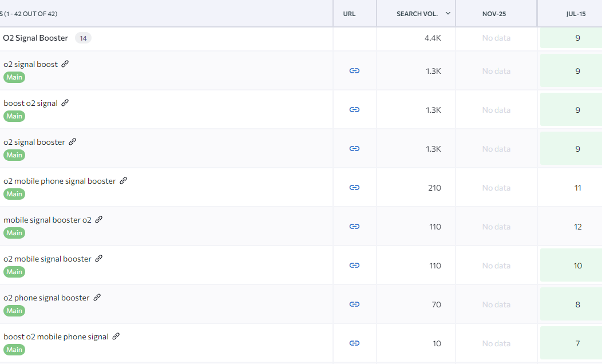602x364 pixels.
Task: Select keyword text boost o2 signal
Action: pyautogui.click(x=31, y=103)
